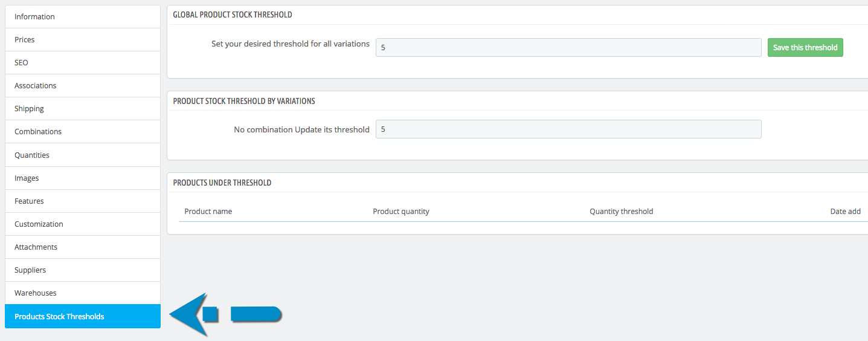Open the Combinations tab
The height and width of the screenshot is (341, 868).
(38, 131)
